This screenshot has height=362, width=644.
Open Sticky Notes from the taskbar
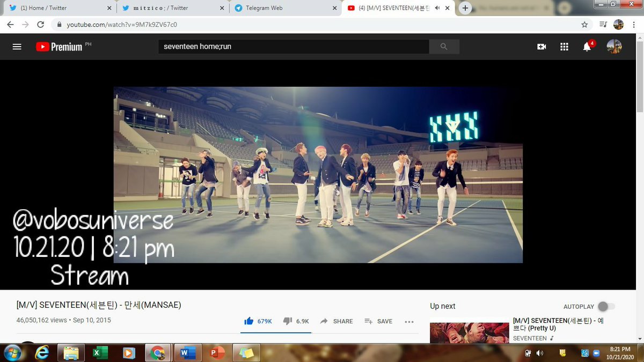[247, 352]
